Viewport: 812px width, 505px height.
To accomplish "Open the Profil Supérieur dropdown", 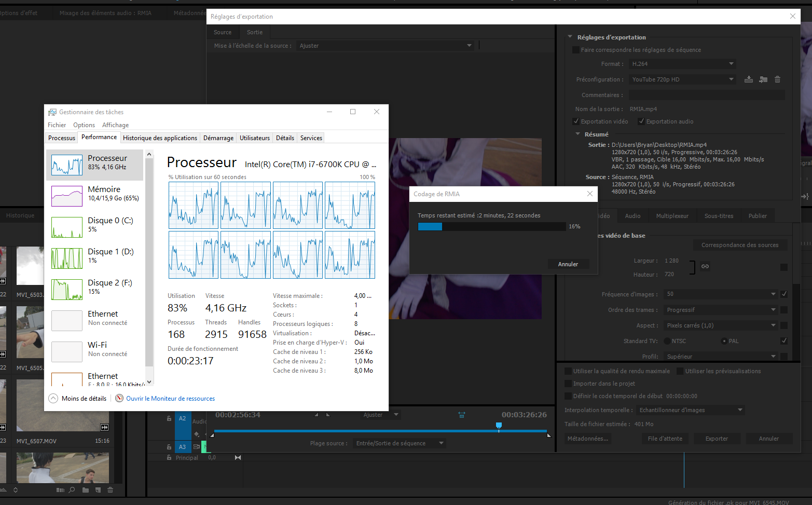I will pyautogui.click(x=720, y=357).
